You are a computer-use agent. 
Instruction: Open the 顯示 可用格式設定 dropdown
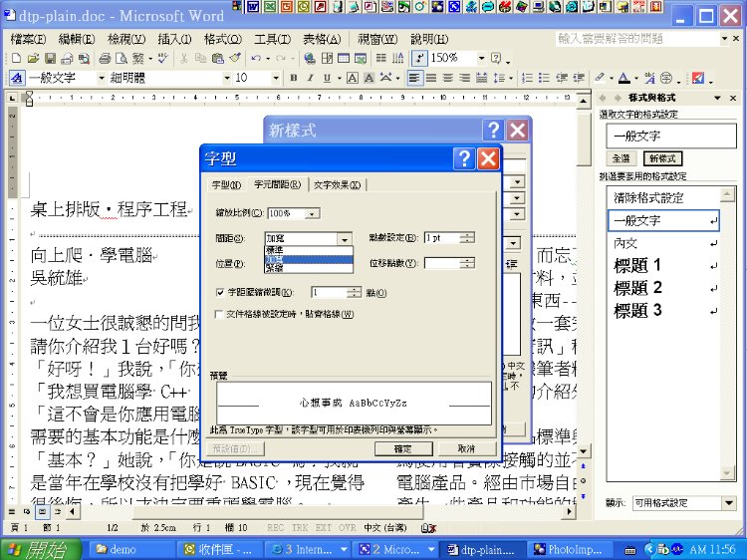[728, 503]
